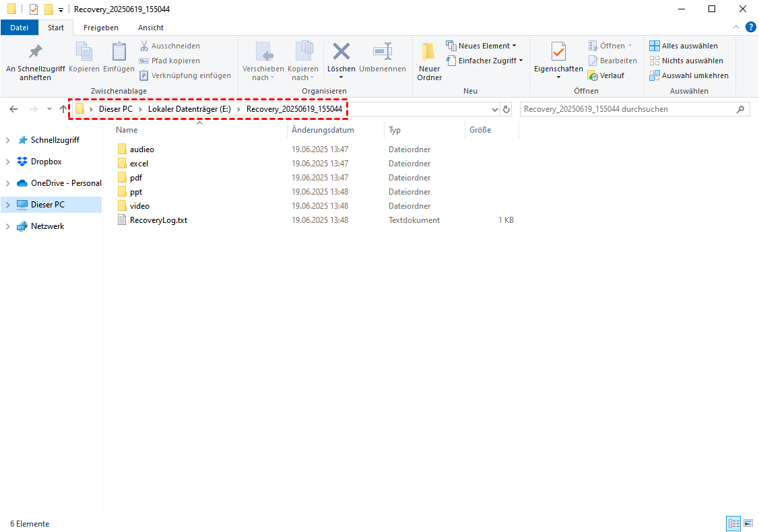
Task: Switch to details view layout toggle
Action: pos(733,523)
